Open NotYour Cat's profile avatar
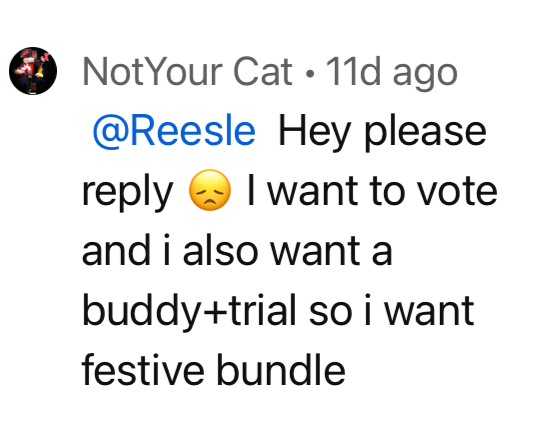559x435 pixels. [33, 71]
